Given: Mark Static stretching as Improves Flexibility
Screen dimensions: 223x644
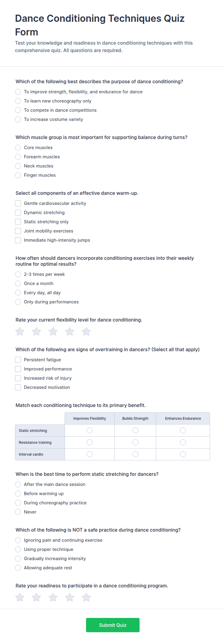Looking at the screenshot, I should 89,430.
